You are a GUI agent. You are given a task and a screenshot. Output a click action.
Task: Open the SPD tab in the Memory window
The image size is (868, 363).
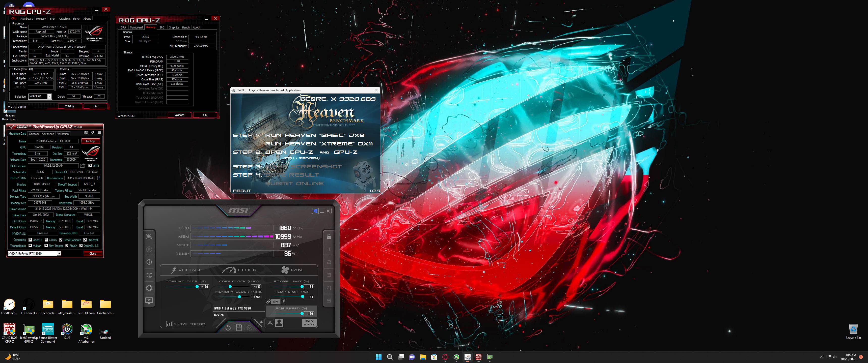(x=162, y=27)
